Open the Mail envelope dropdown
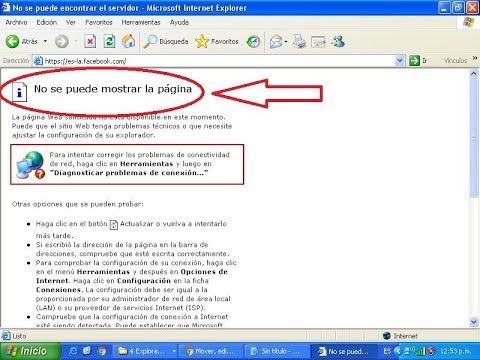 (x=278, y=42)
